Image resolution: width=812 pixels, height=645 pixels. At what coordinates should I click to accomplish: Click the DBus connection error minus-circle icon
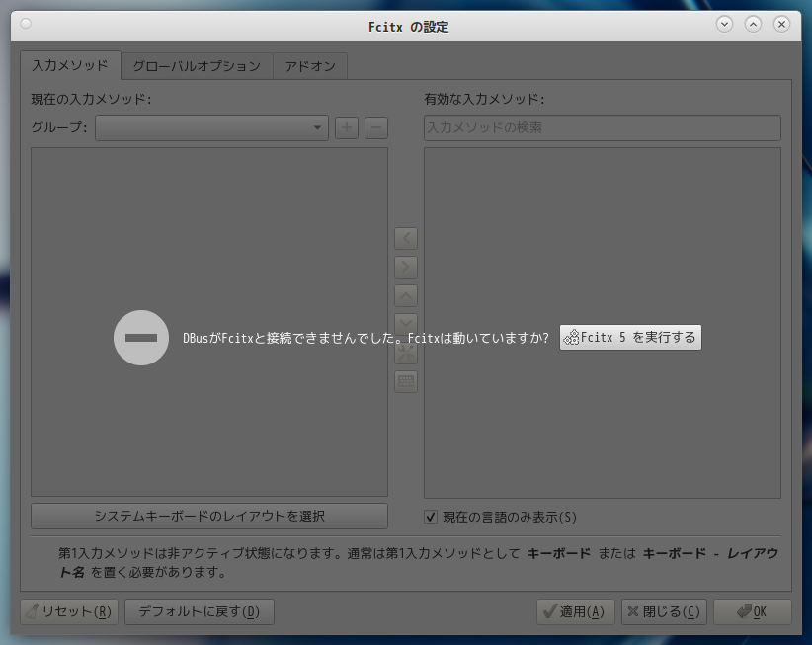[x=141, y=338]
